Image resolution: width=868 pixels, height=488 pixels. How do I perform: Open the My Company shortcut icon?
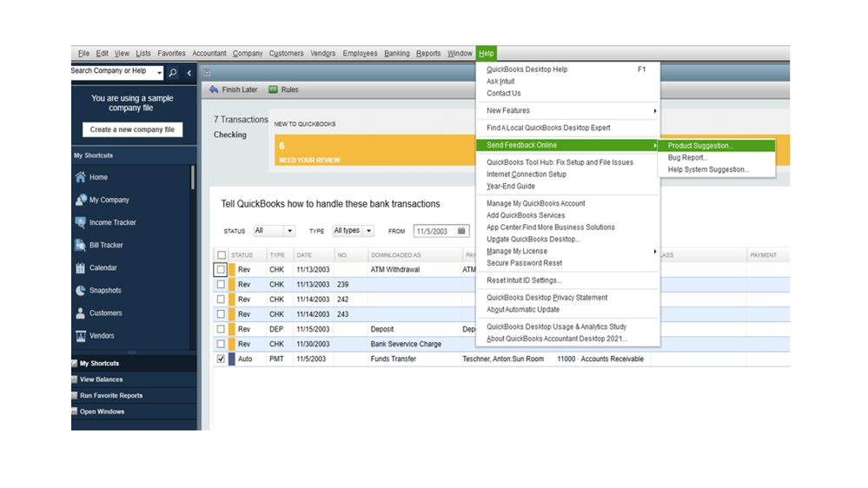coord(80,200)
